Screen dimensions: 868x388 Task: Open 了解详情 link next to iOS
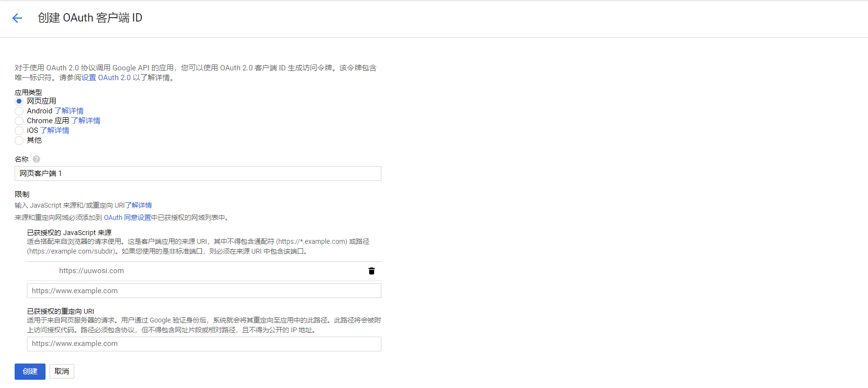coord(54,130)
